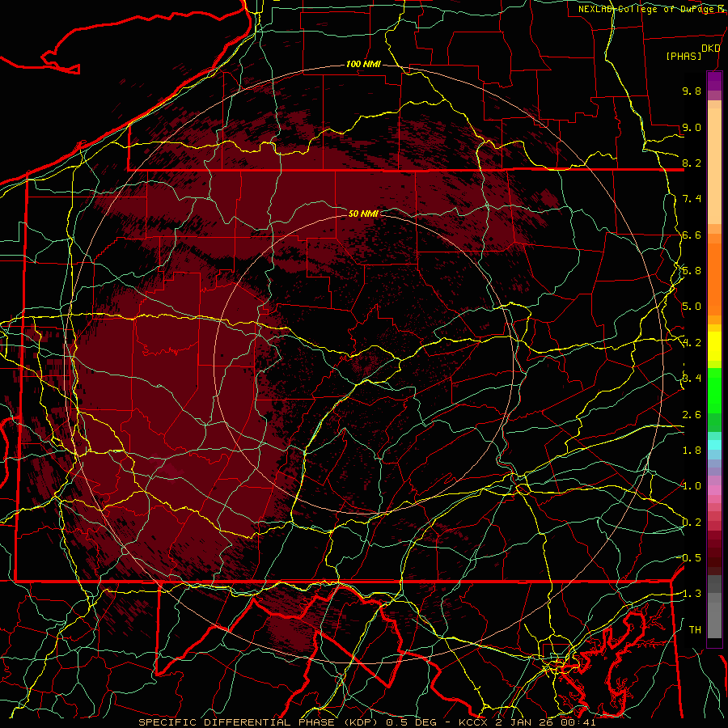Click the 50 NMI range ring label
This screenshot has height=728, width=728.
pos(363,214)
